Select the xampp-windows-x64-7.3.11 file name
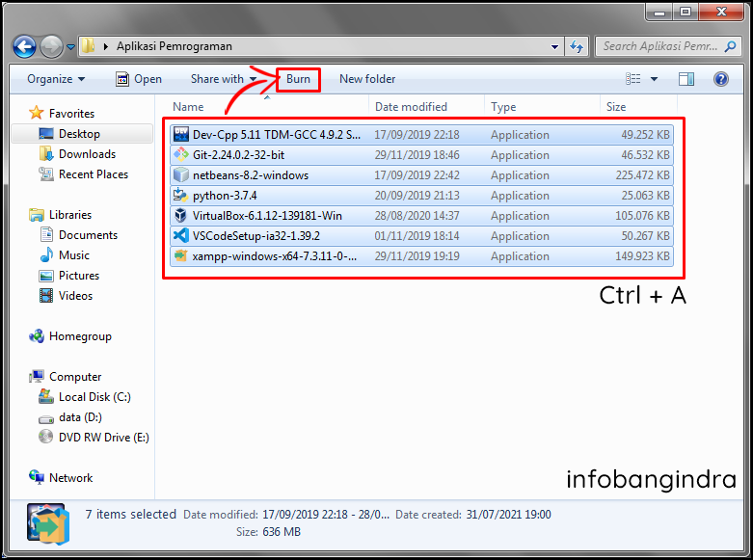This screenshot has width=753, height=560. pyautogui.click(x=274, y=256)
